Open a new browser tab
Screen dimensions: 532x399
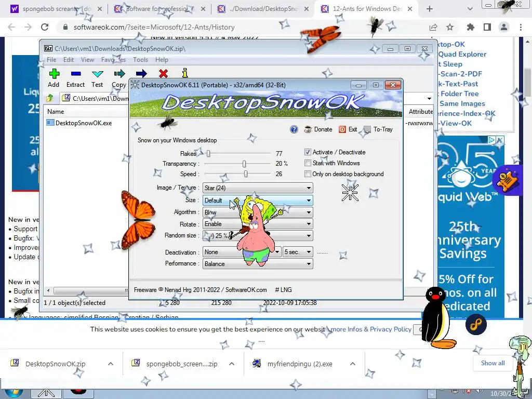[x=430, y=9]
